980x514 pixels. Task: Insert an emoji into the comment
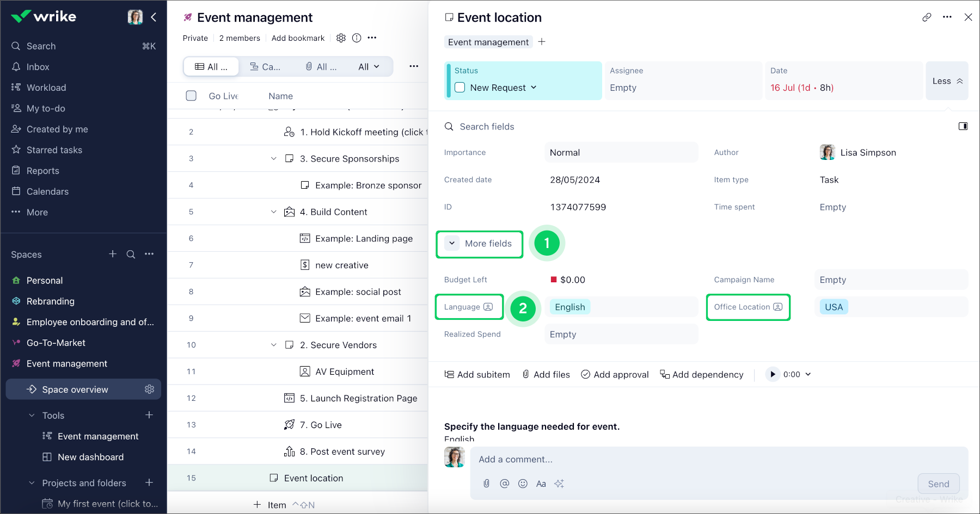click(x=523, y=484)
